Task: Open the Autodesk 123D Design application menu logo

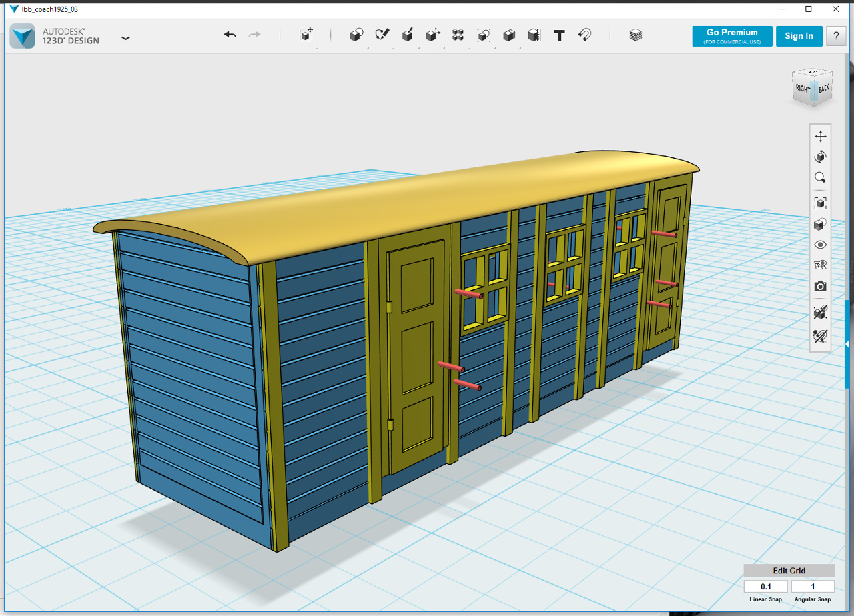Action: pos(23,36)
